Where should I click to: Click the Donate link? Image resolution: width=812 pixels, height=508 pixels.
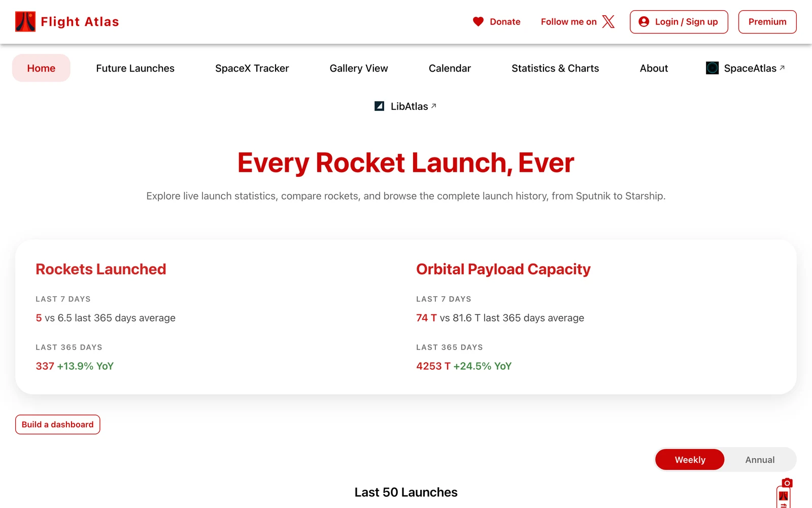point(496,22)
